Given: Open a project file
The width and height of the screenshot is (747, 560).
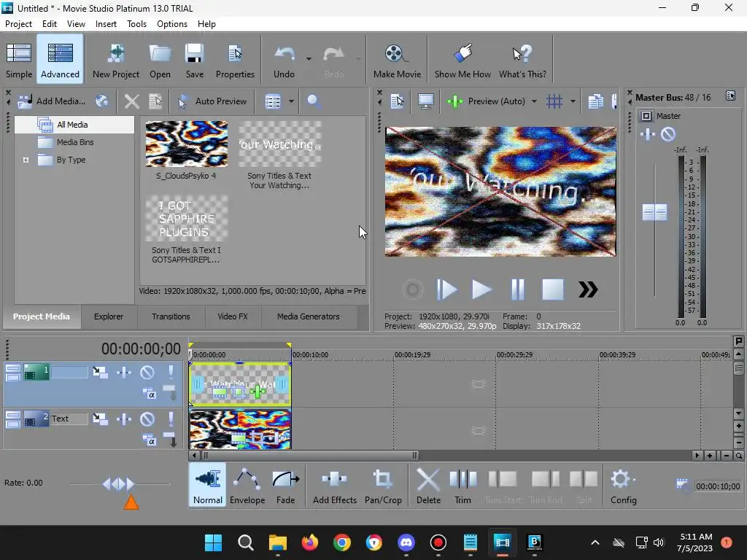Looking at the screenshot, I should (160, 60).
